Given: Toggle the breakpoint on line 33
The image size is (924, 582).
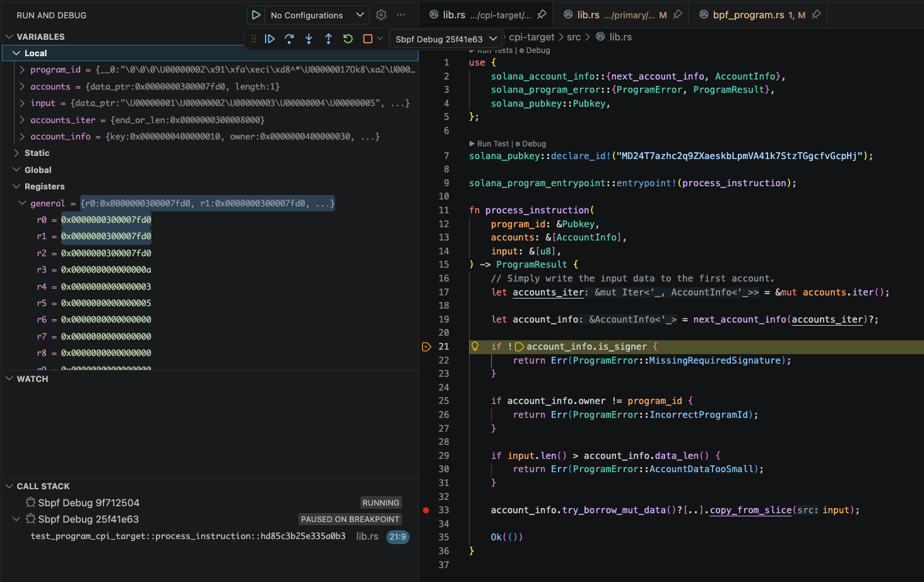Looking at the screenshot, I should (426, 510).
